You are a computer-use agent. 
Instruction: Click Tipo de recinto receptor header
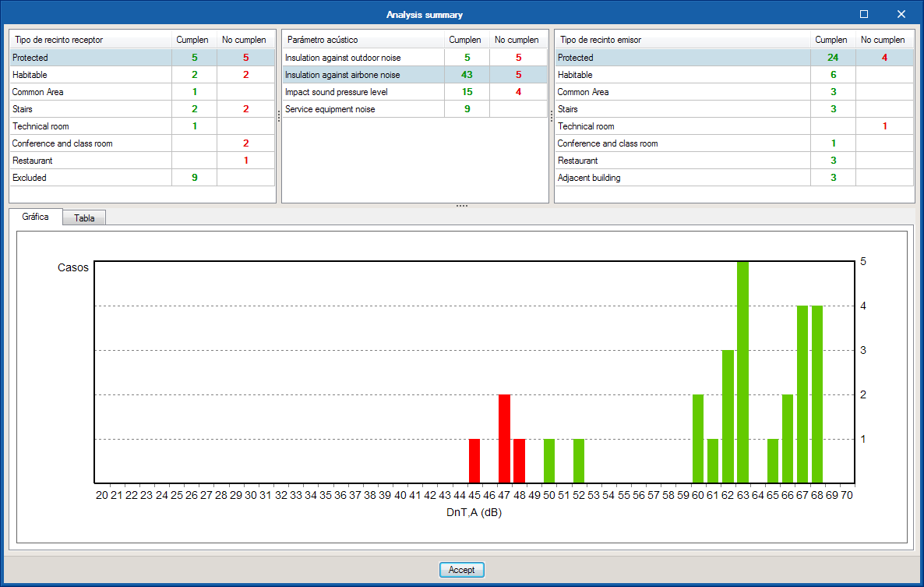90,40
